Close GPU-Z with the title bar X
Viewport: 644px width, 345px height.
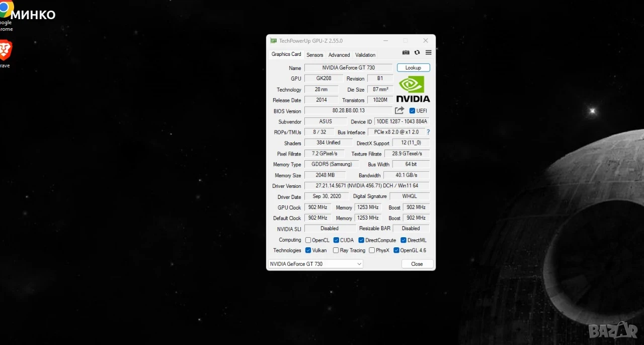(x=426, y=41)
